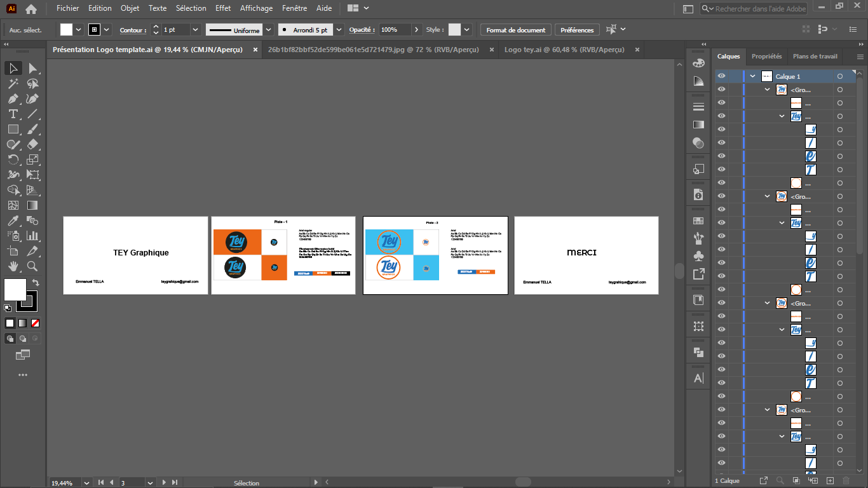Screen dimensions: 868x488
Task: Click the toolbox fill color swatch
Action: coord(15,290)
